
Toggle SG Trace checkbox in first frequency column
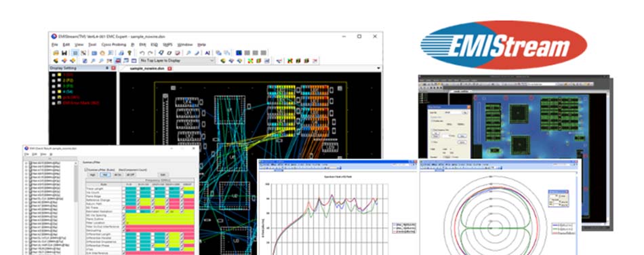point(123,208)
